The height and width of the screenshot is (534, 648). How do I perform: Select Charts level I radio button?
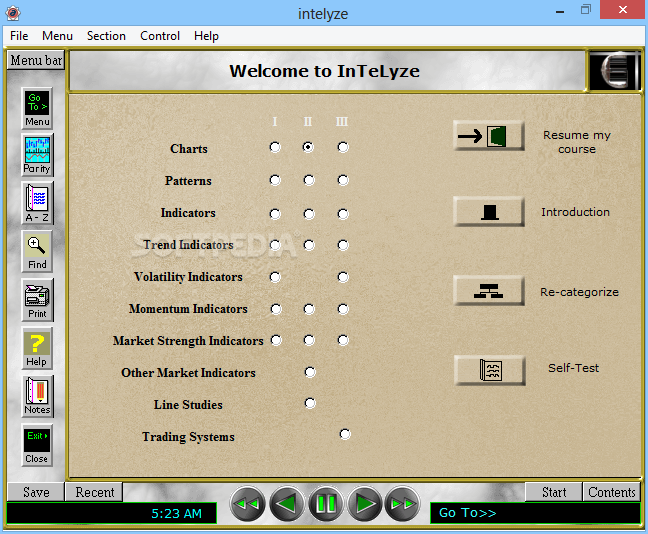275,147
